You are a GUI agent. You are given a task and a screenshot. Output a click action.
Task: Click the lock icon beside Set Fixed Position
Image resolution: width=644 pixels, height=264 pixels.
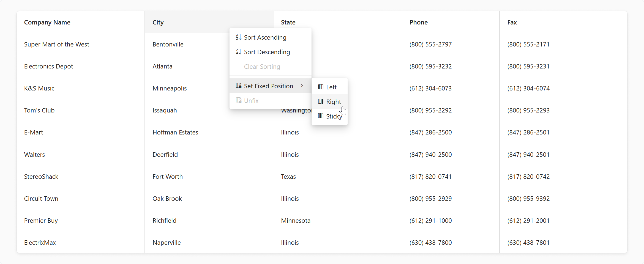pos(238,86)
